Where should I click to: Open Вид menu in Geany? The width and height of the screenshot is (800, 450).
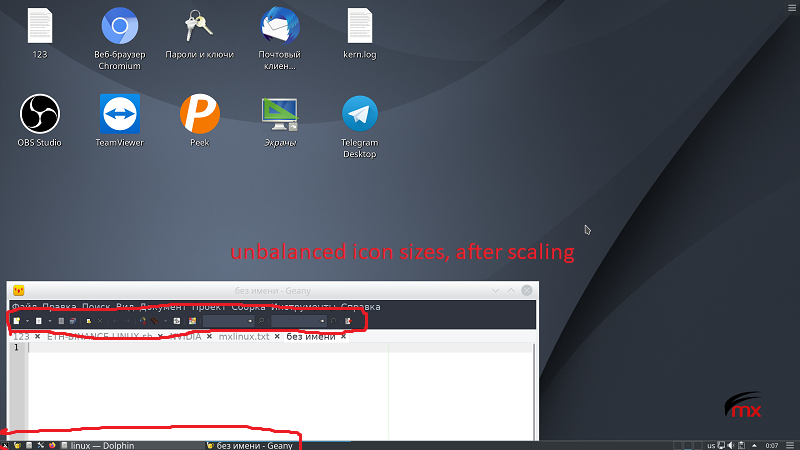(125, 307)
